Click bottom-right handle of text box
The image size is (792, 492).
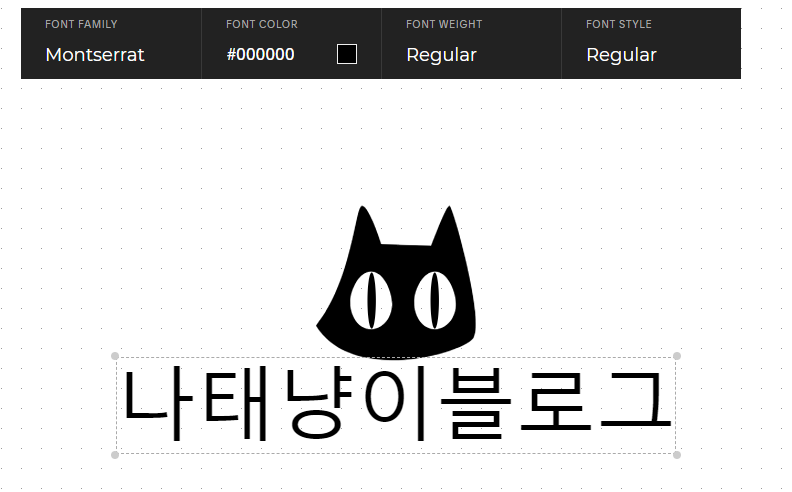pyautogui.click(x=677, y=455)
